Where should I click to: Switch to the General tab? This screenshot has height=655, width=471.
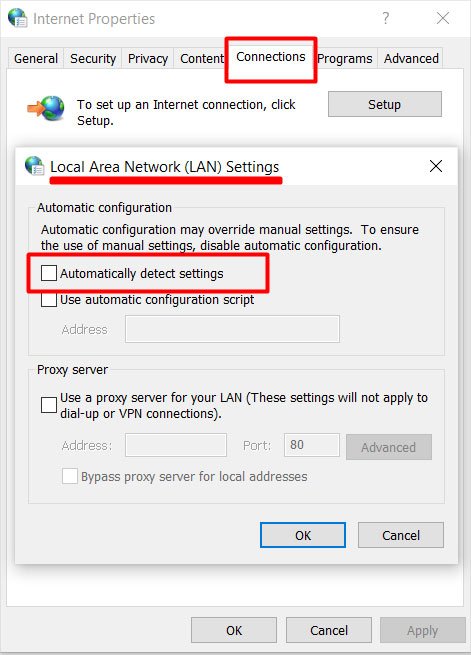(x=36, y=58)
